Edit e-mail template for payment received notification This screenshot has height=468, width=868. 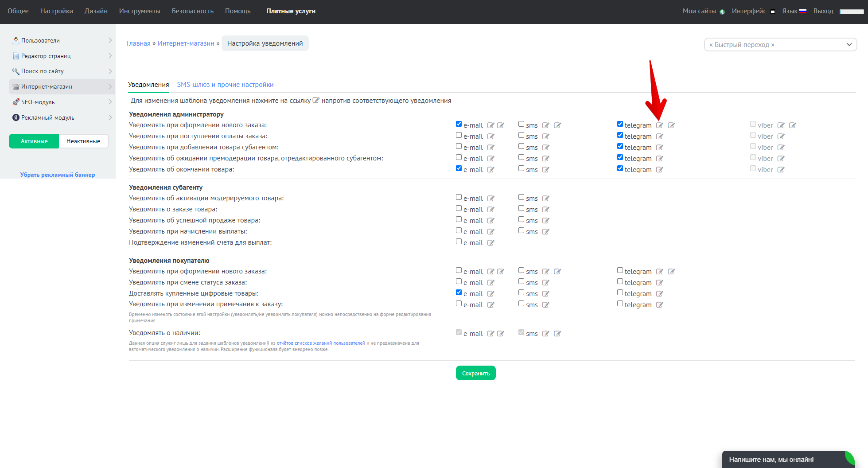[490, 136]
